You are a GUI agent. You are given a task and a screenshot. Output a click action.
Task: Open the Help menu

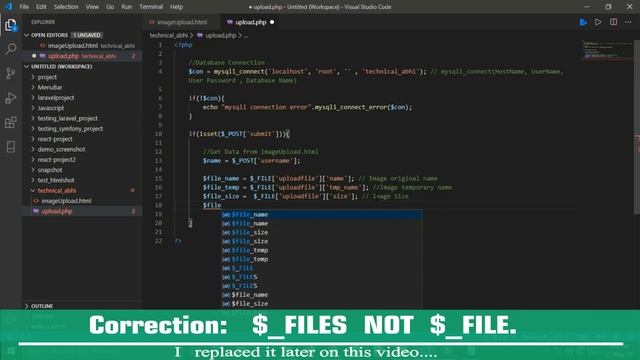[x=176, y=7]
